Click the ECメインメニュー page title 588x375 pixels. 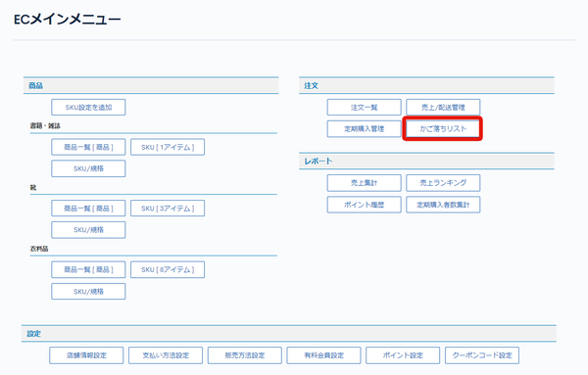click(68, 20)
